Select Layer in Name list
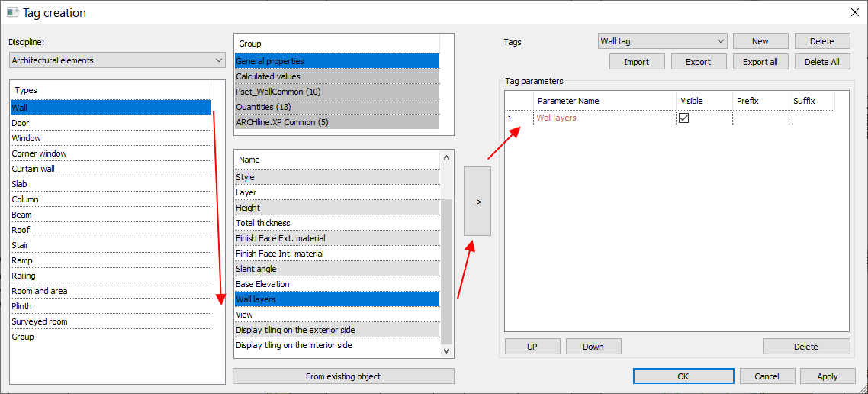Screen dimensions: 868x394 coord(337,192)
